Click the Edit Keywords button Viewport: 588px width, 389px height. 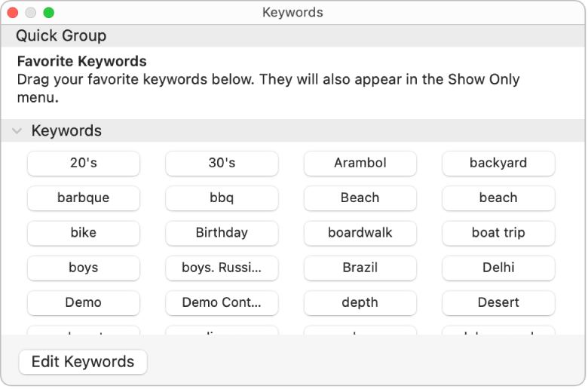coord(83,362)
